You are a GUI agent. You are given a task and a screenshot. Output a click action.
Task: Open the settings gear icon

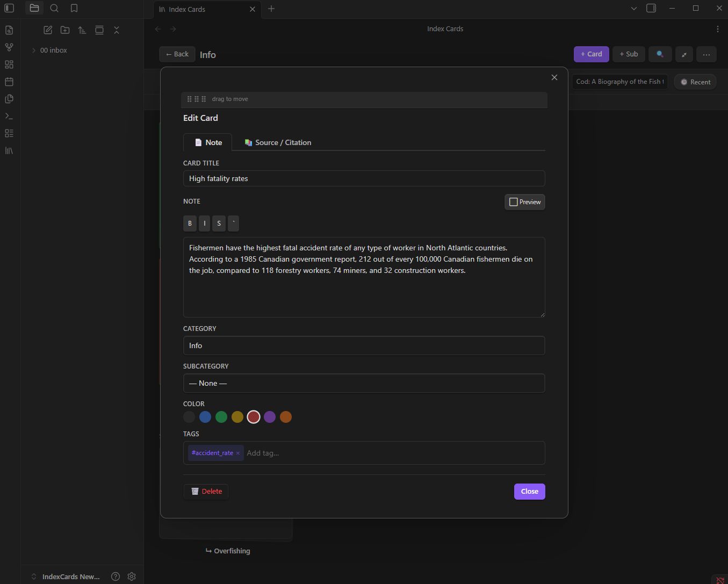click(132, 576)
